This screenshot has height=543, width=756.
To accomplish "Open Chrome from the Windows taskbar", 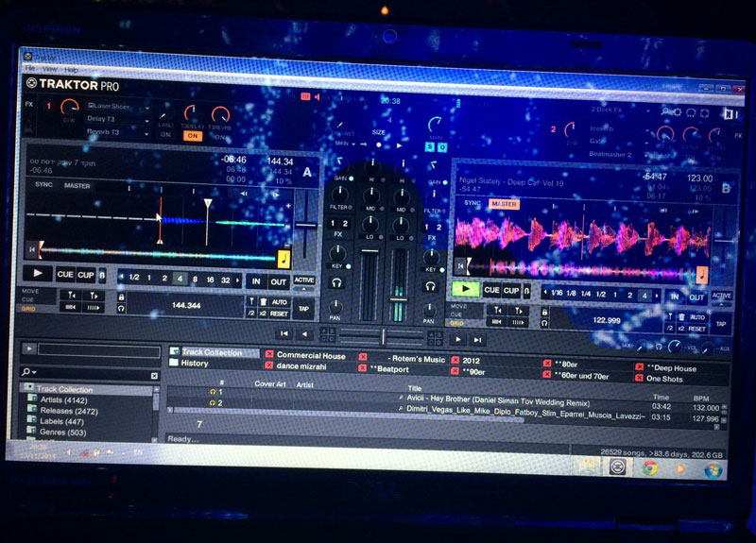I will click(x=650, y=467).
